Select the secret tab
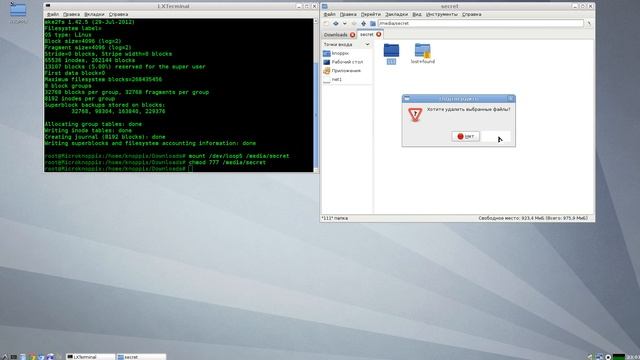The image size is (640, 360). [x=367, y=34]
